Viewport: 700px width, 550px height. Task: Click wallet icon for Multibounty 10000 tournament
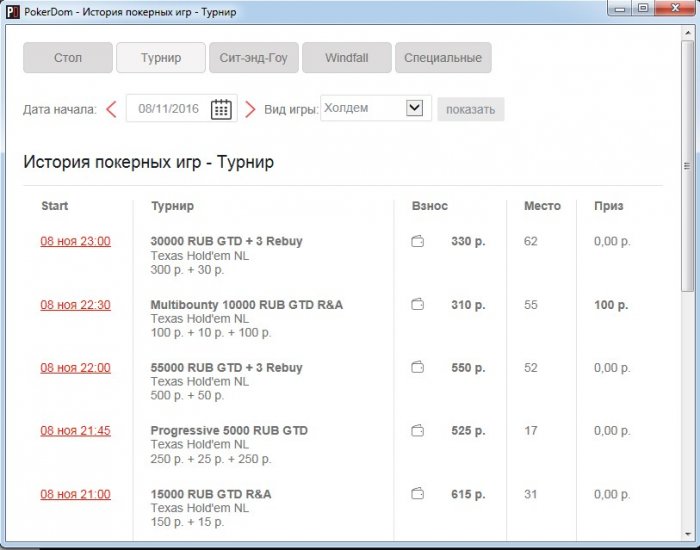tap(418, 304)
